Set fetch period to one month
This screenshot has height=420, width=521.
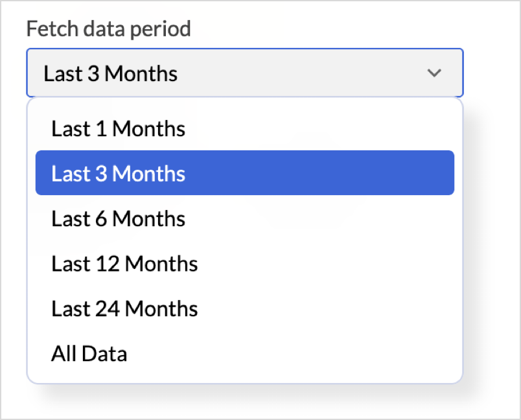click(x=119, y=129)
